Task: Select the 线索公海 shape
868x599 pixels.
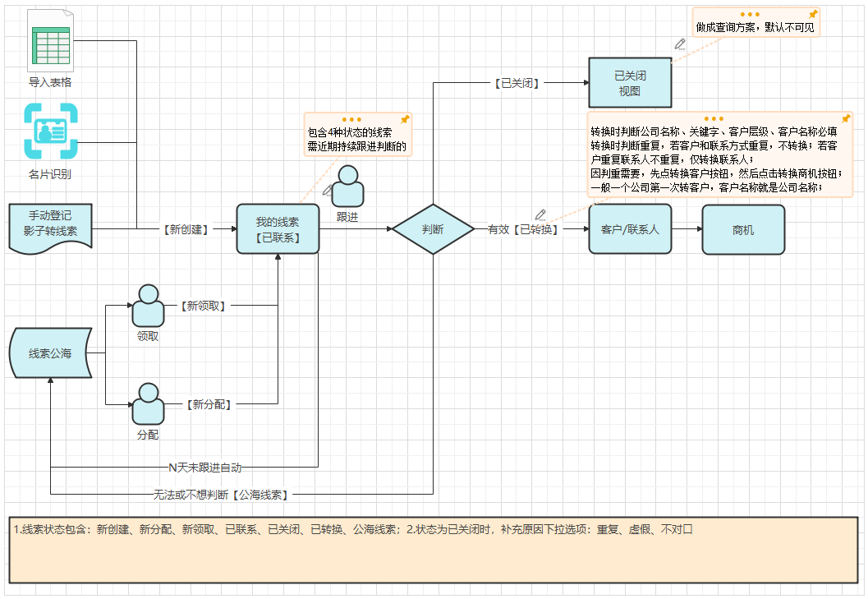Action: pos(50,353)
